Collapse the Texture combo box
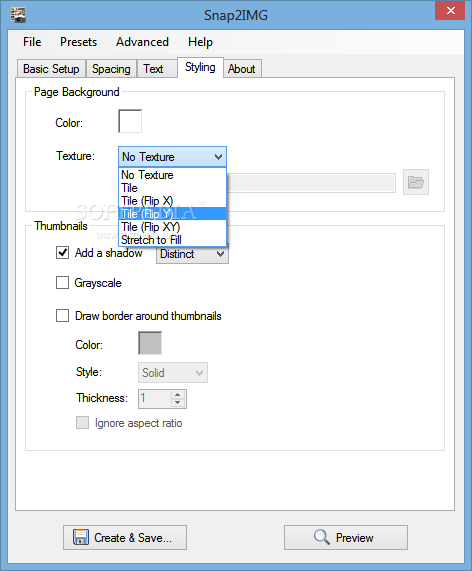472x571 pixels. [x=172, y=157]
